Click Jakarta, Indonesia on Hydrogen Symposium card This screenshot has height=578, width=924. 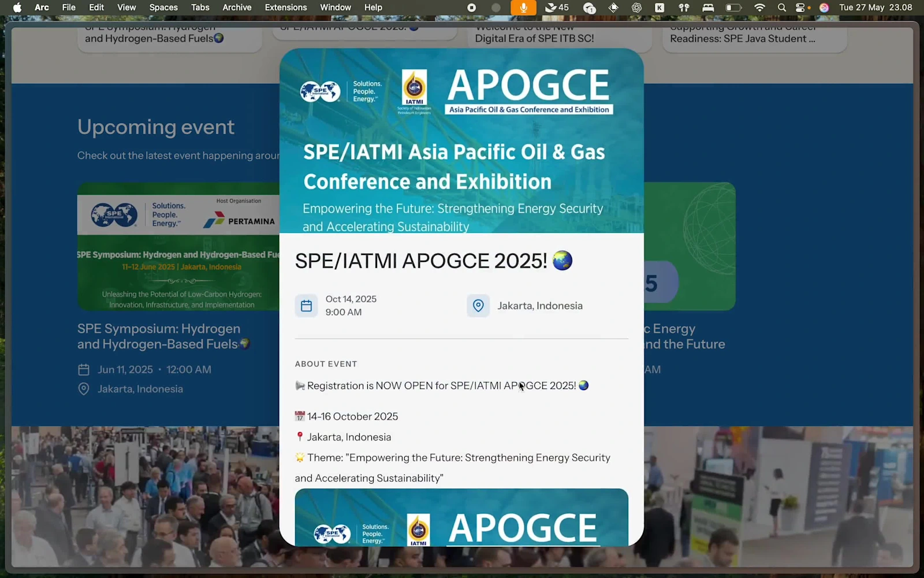coord(140,389)
